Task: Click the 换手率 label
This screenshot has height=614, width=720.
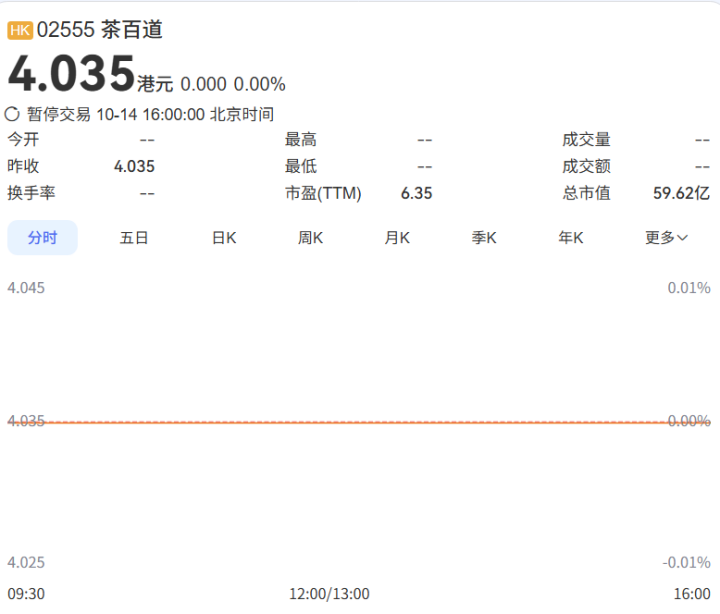Action: [x=31, y=193]
